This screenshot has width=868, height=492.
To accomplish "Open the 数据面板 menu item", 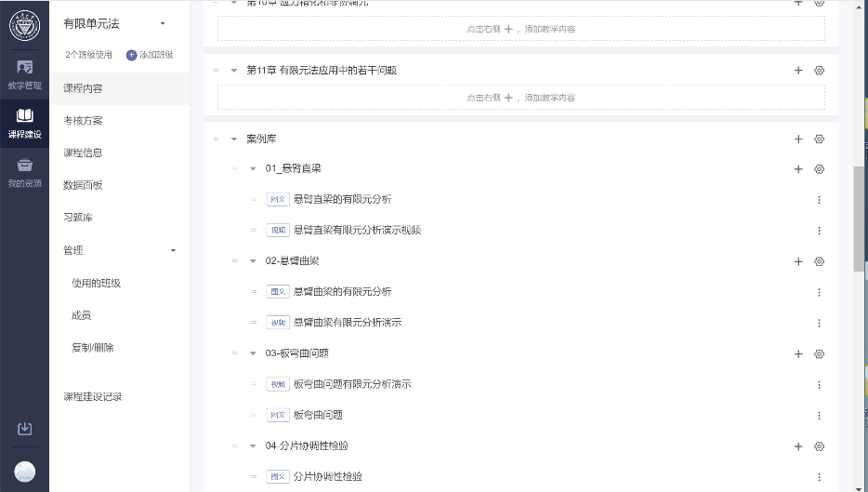I will (x=83, y=185).
